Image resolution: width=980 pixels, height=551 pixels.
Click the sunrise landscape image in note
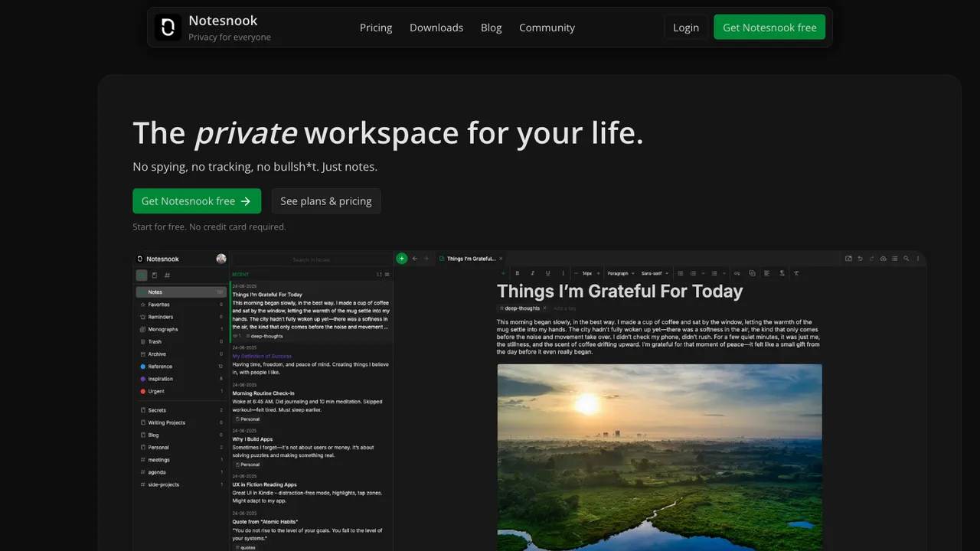point(659,457)
